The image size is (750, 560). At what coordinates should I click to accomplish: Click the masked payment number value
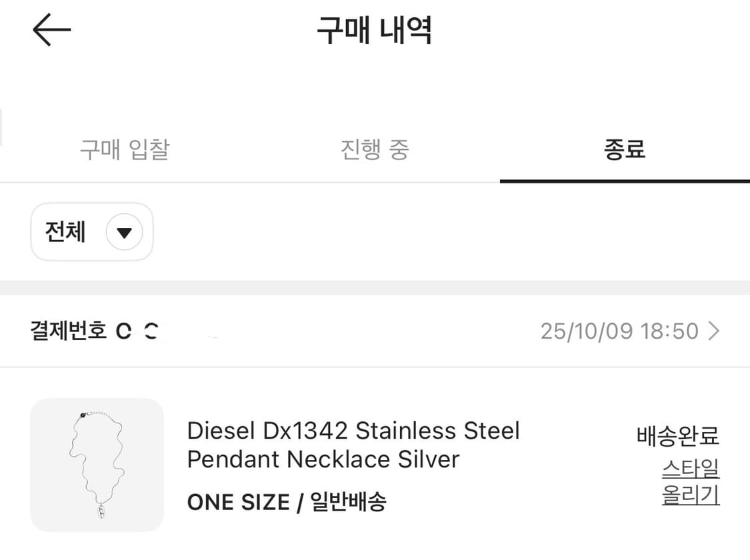point(137,331)
